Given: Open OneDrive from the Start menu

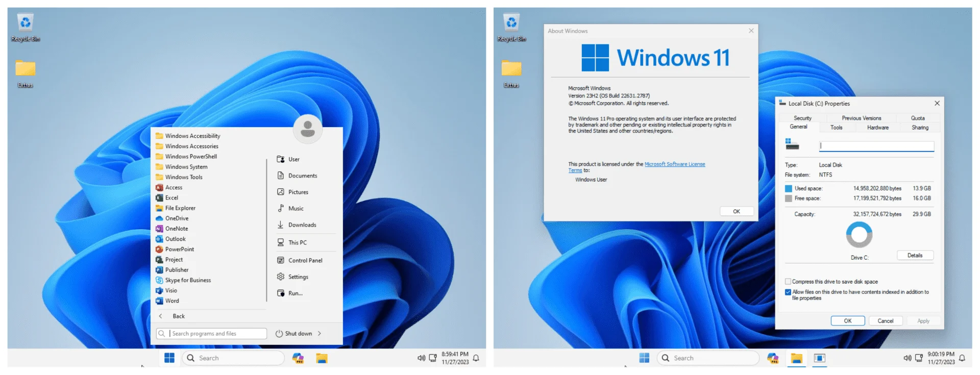Looking at the screenshot, I should pyautogui.click(x=172, y=218).
